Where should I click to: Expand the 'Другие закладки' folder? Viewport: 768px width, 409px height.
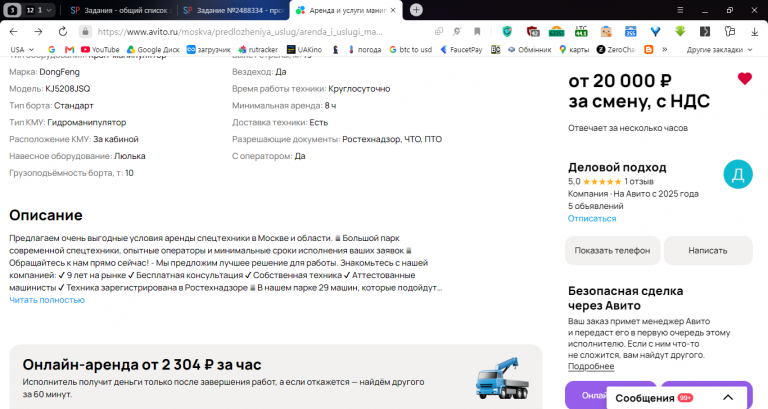719,49
